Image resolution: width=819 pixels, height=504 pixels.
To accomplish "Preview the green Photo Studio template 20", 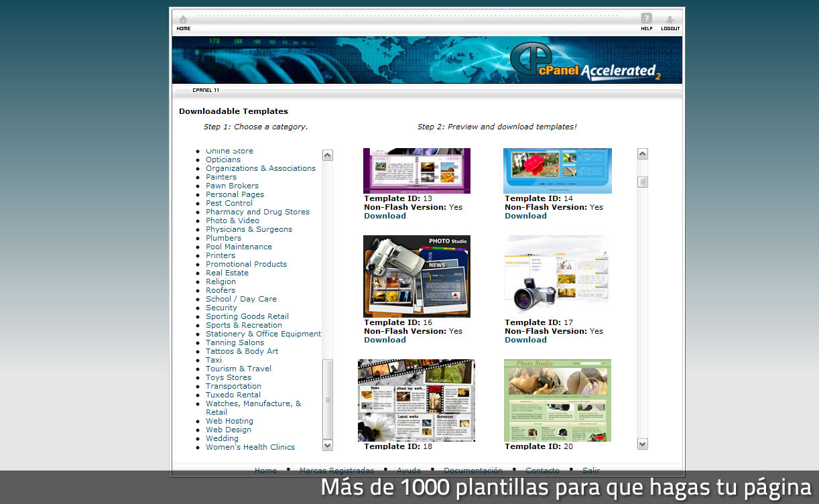I will [557, 400].
